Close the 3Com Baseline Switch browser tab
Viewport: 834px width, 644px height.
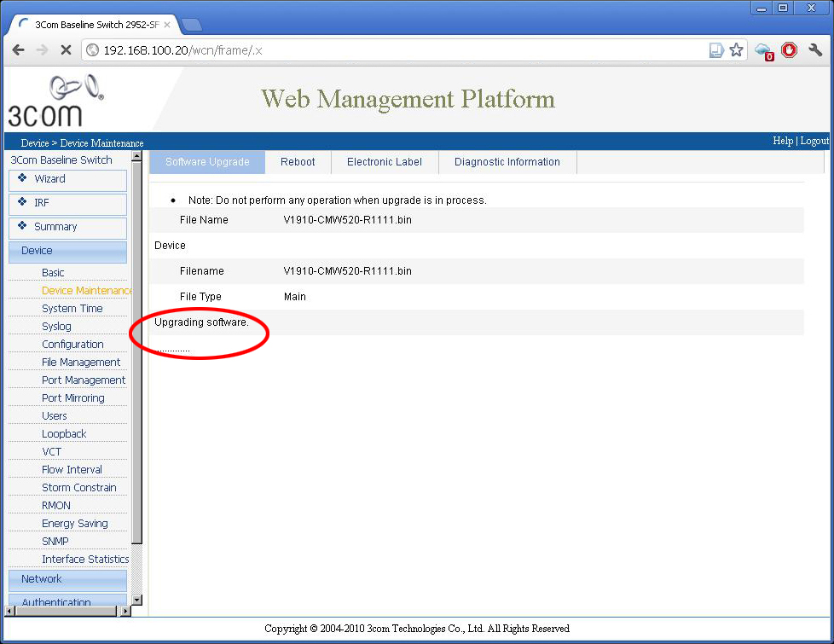pyautogui.click(x=167, y=25)
